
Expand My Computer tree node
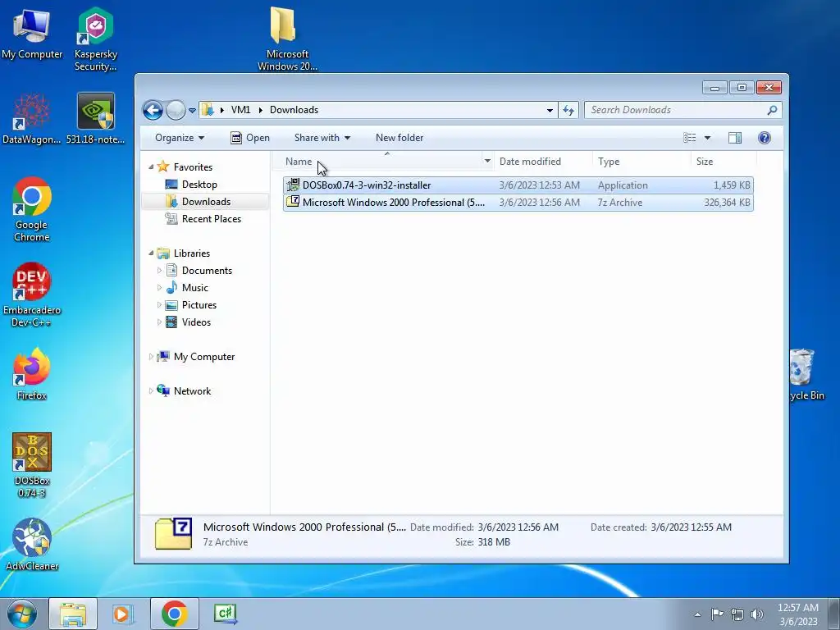pos(151,356)
